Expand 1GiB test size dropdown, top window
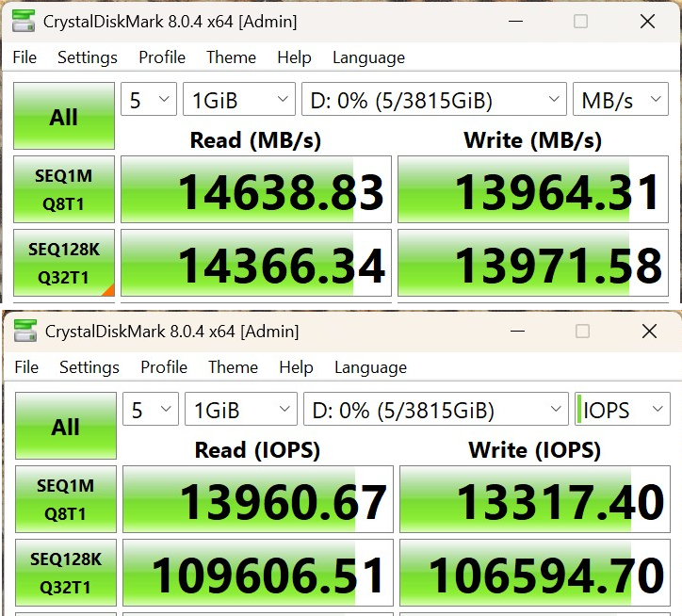Viewport: 682px width, 616px height. (x=239, y=99)
